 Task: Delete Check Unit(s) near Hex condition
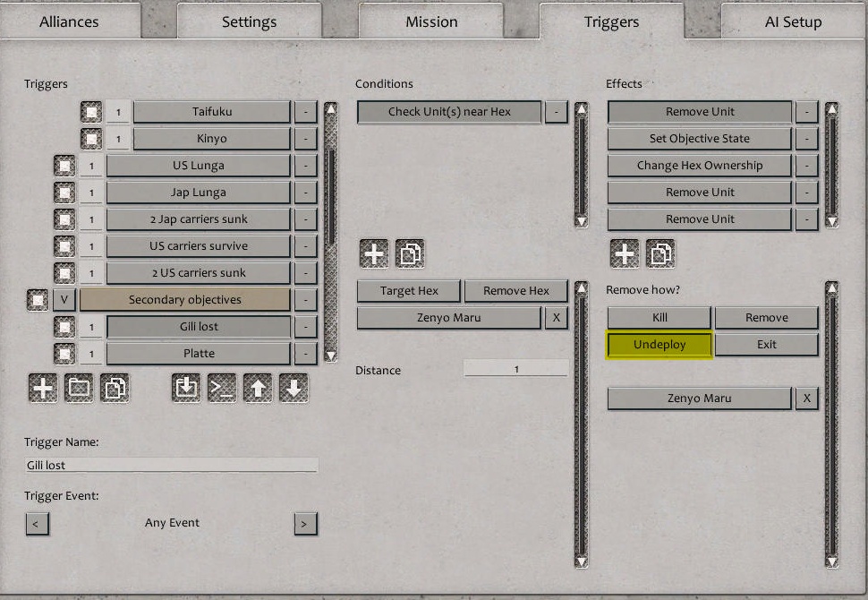[x=557, y=112]
